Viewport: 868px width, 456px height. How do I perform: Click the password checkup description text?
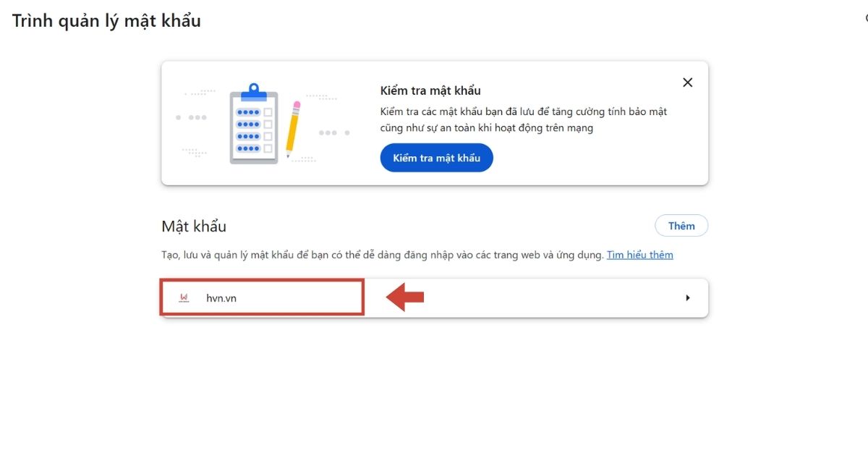pos(523,120)
